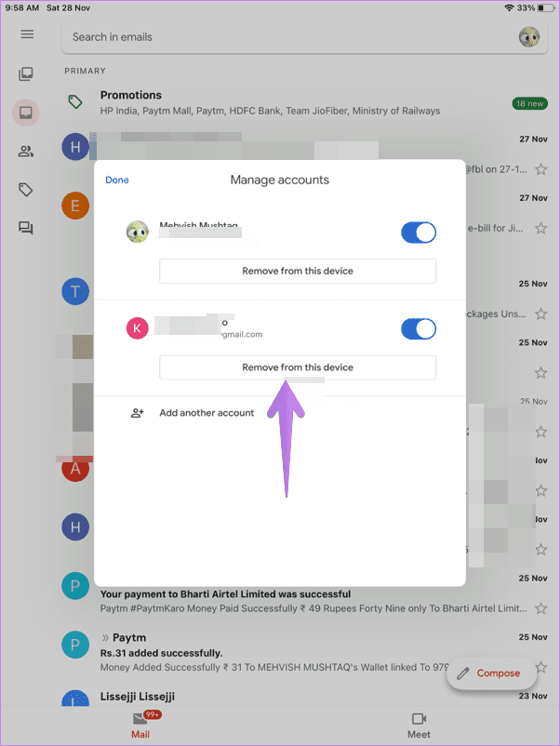Image resolution: width=560 pixels, height=746 pixels.
Task: Click the teal P avatar of Paytm email
Action: coord(75,645)
